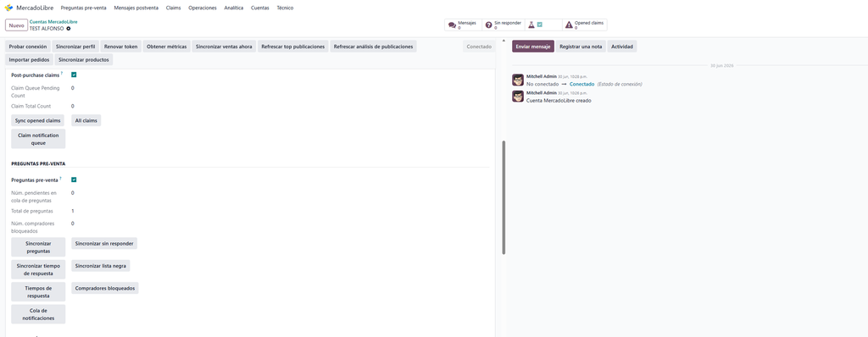Click Probar conexión button

(28, 47)
